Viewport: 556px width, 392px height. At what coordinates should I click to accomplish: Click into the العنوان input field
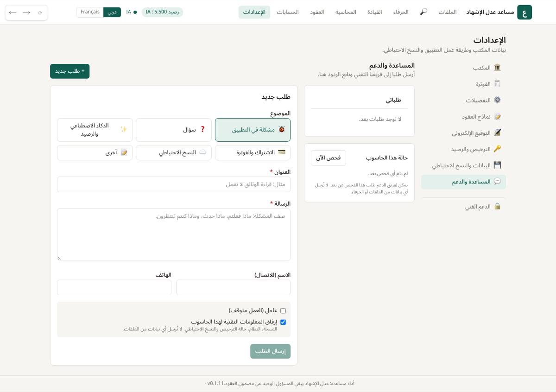click(174, 184)
